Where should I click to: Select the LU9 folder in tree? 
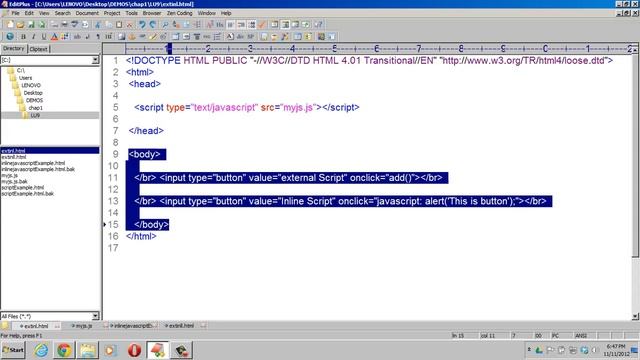35,115
